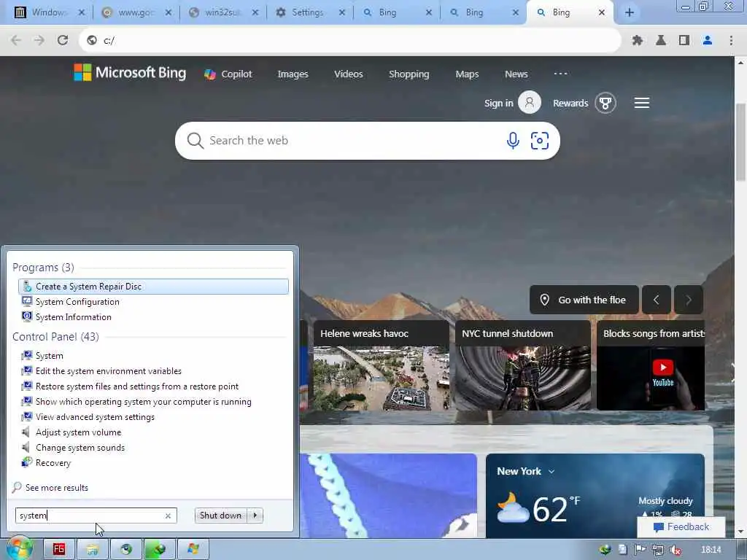Open the Shopping navigation link
The image size is (747, 560).
pyautogui.click(x=409, y=74)
